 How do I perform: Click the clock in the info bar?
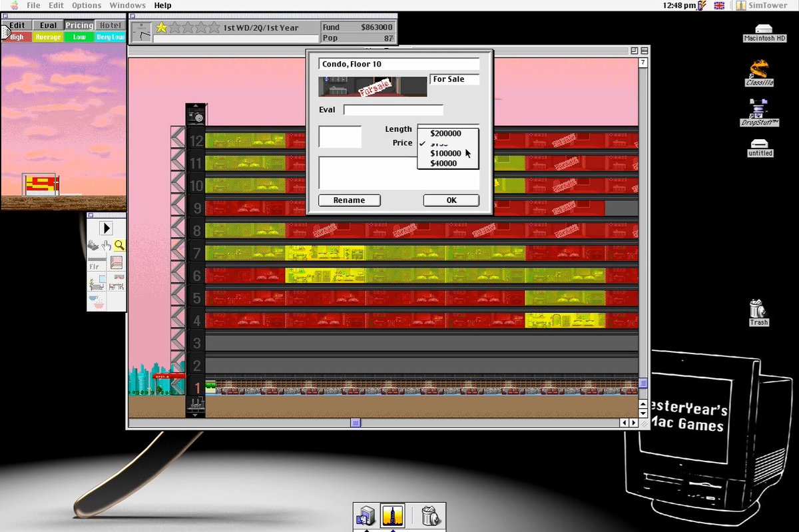click(141, 32)
